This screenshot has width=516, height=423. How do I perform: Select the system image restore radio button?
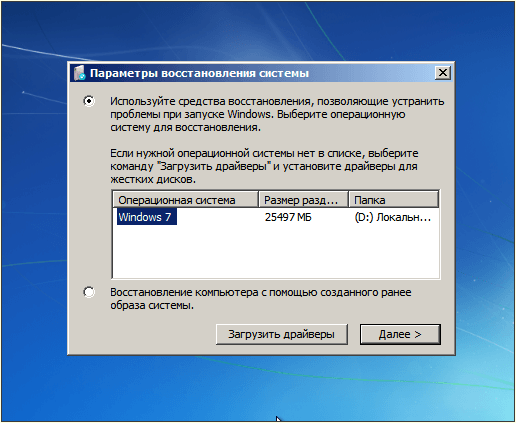tap(89, 292)
